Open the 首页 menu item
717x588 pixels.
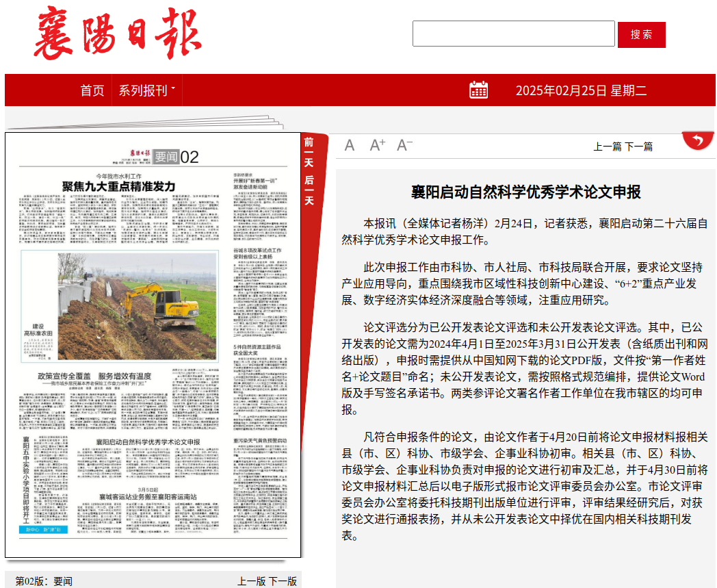[92, 90]
